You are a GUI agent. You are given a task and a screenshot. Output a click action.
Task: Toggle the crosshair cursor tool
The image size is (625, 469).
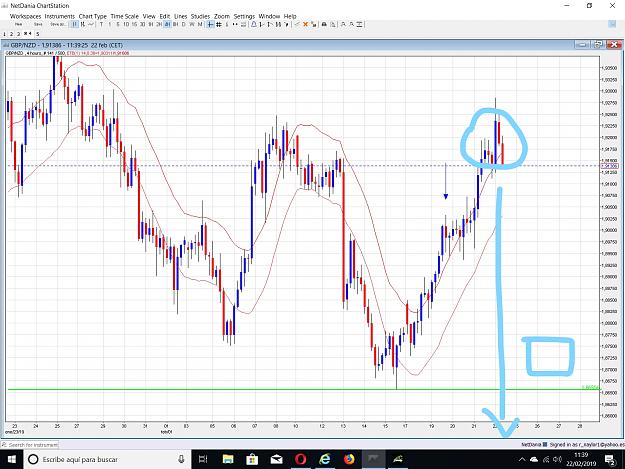(210, 24)
